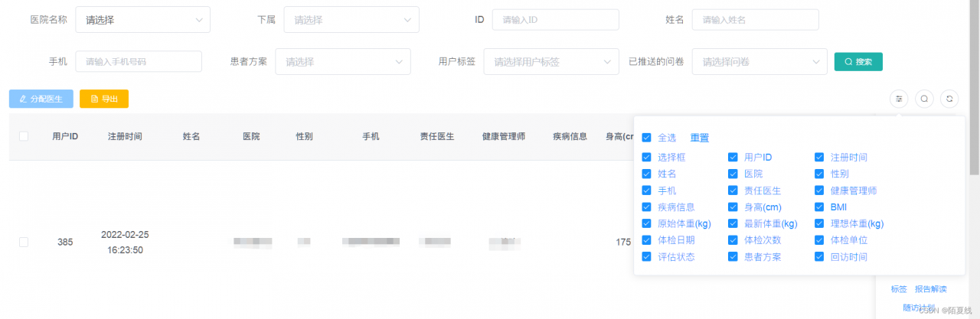Click the yellow 导出 button
Viewport: 980px width, 319px height.
(104, 99)
